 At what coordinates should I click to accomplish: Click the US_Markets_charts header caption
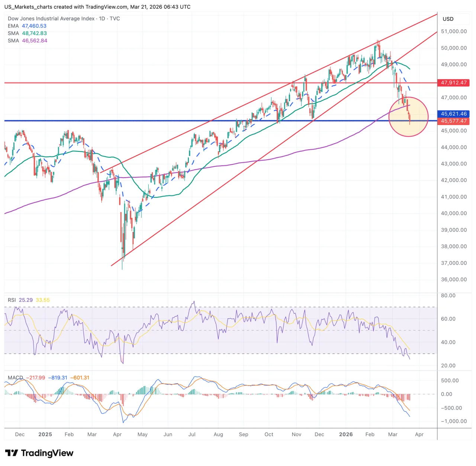(x=97, y=7)
